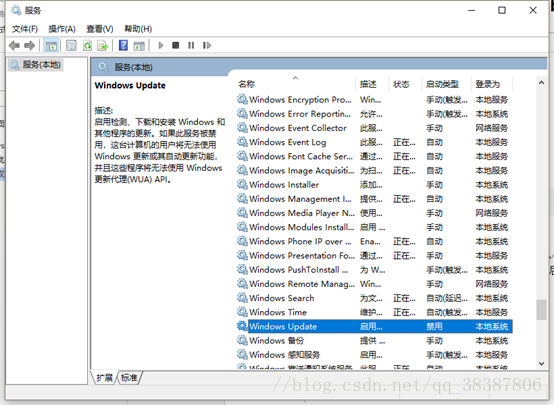Click the Refresh toolbar icon
The height and width of the screenshot is (405, 554).
click(x=87, y=45)
